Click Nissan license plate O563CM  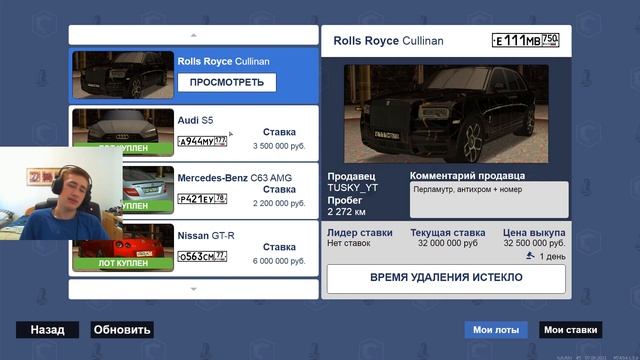click(x=202, y=256)
